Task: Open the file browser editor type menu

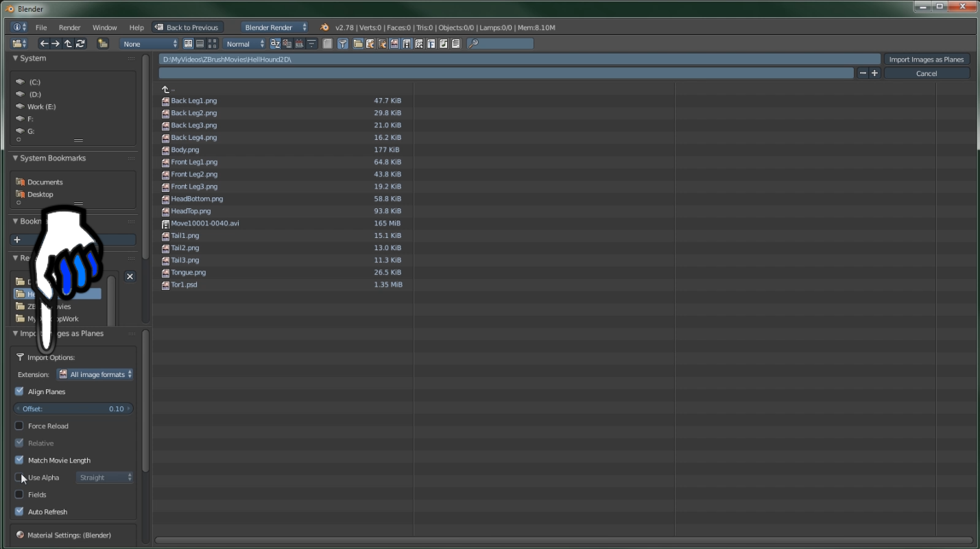Action: (x=20, y=44)
